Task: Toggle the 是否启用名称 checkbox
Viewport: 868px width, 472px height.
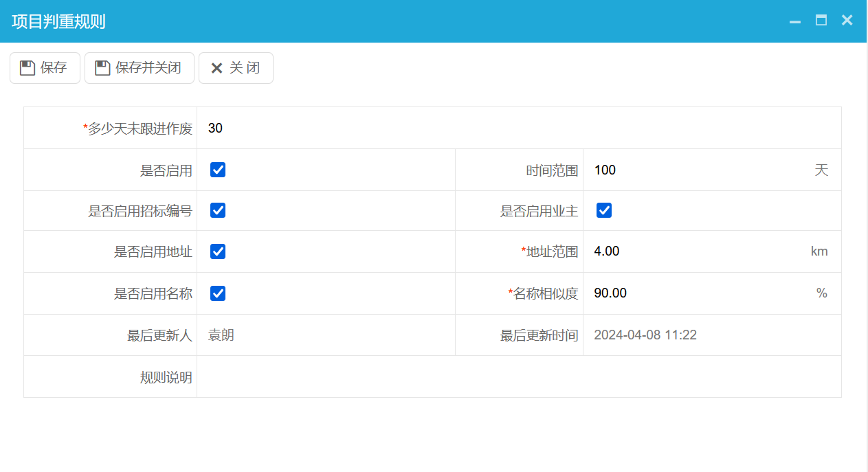Action: [217, 293]
